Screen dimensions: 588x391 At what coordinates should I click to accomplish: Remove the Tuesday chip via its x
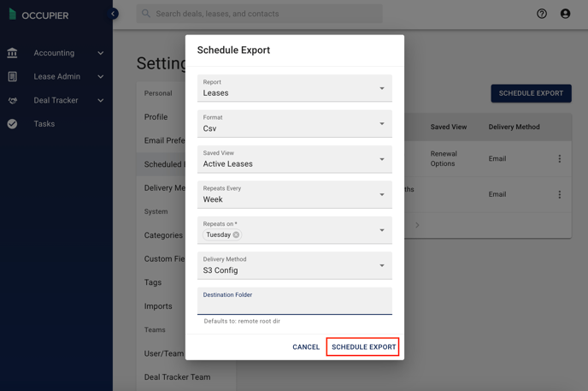[236, 235]
